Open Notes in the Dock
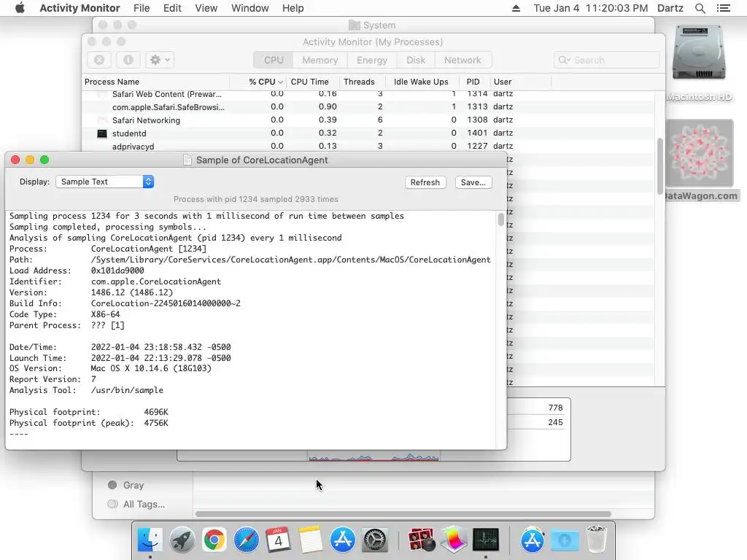Image resolution: width=747 pixels, height=560 pixels. pyautogui.click(x=310, y=540)
